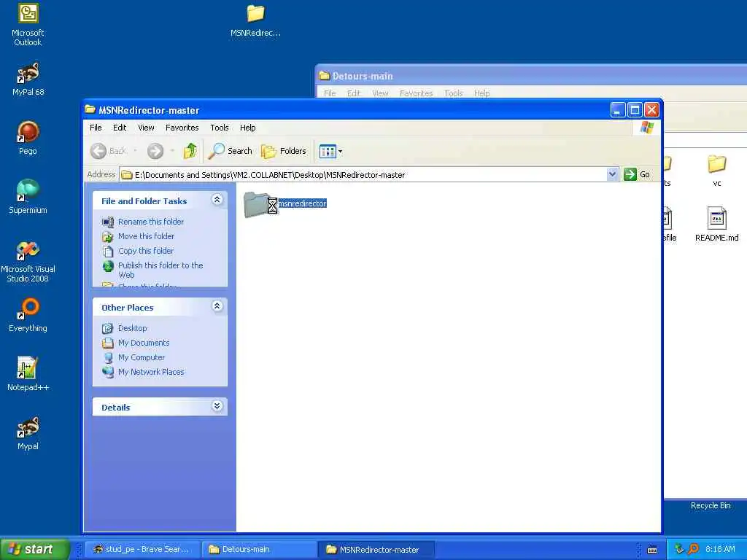This screenshot has width=747, height=560.
Task: Click the Detours-main window title bar
Action: (x=531, y=76)
